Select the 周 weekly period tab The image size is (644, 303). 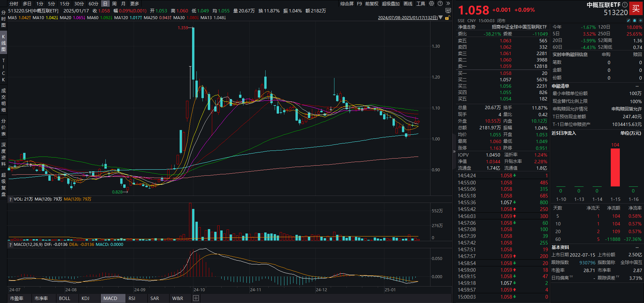coord(114,4)
